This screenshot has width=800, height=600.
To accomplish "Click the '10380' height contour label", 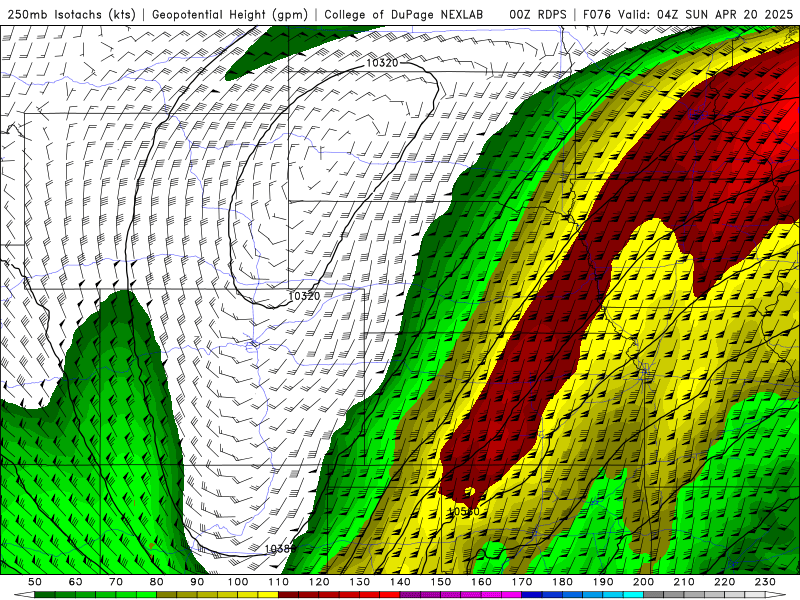I will [280, 549].
